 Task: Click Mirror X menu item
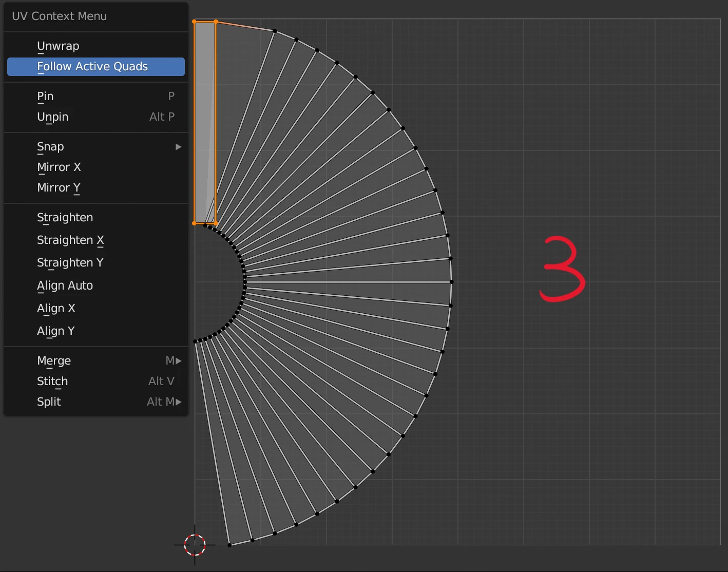pos(59,167)
